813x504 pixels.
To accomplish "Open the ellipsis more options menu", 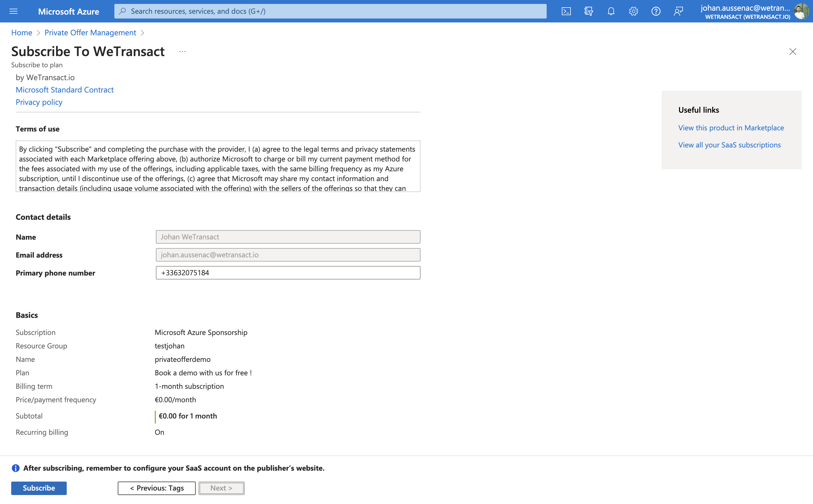I will (182, 52).
